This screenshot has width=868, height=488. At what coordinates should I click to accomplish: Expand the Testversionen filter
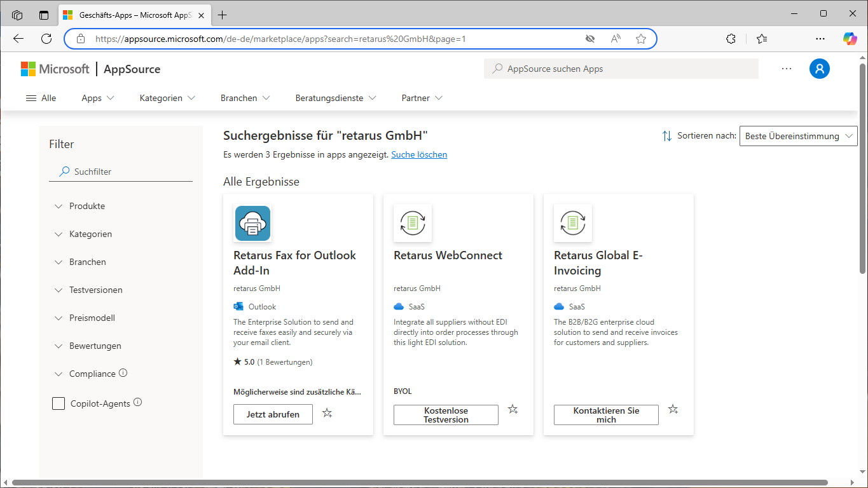[88, 290]
